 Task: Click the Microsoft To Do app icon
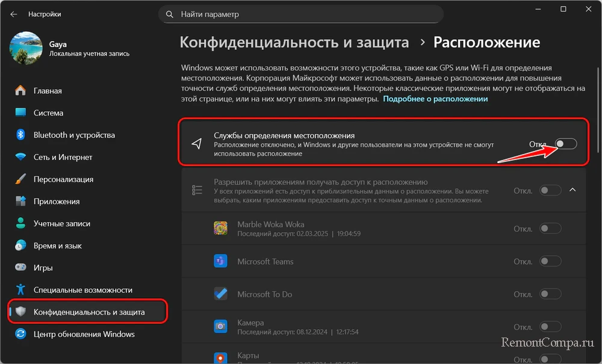(220, 294)
